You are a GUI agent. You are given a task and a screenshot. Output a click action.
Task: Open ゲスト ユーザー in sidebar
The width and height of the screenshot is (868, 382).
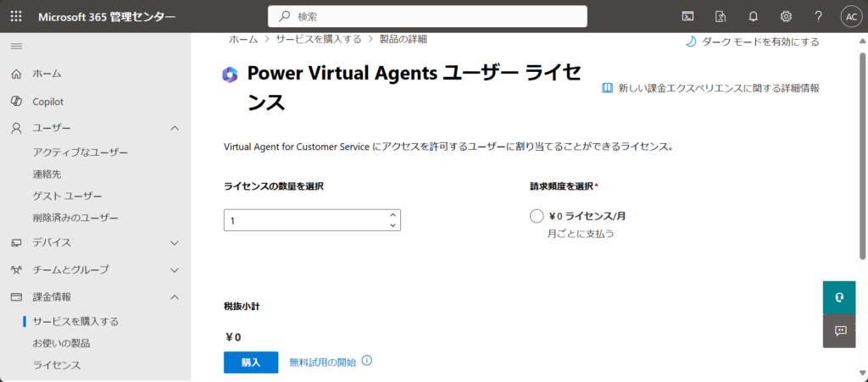coord(67,197)
